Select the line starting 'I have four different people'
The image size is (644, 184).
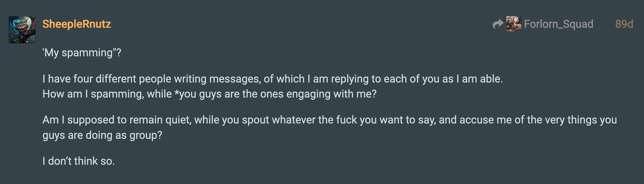tap(272, 79)
